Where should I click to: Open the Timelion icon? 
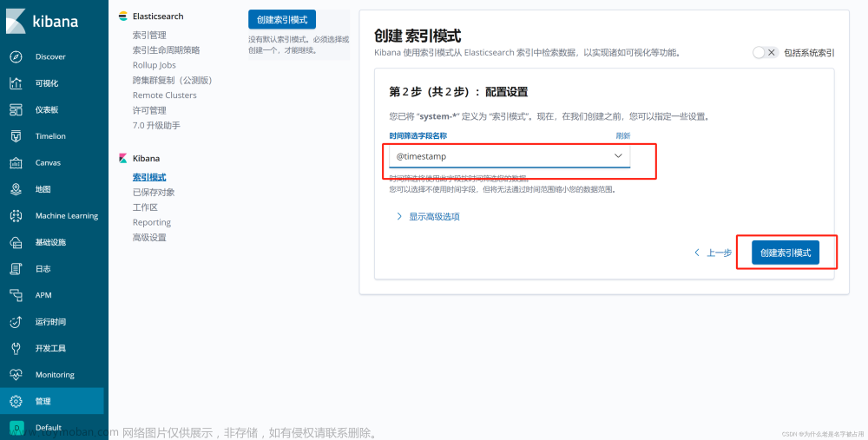pos(16,136)
